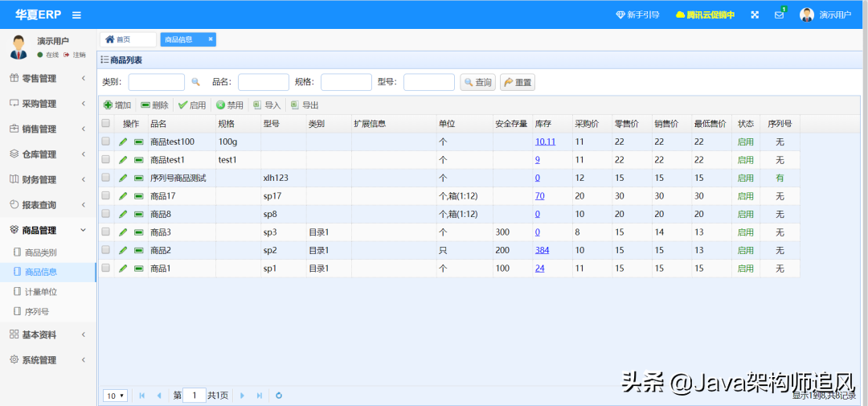
Task: Check the 商品test100 row checkbox
Action: pyautogui.click(x=106, y=141)
